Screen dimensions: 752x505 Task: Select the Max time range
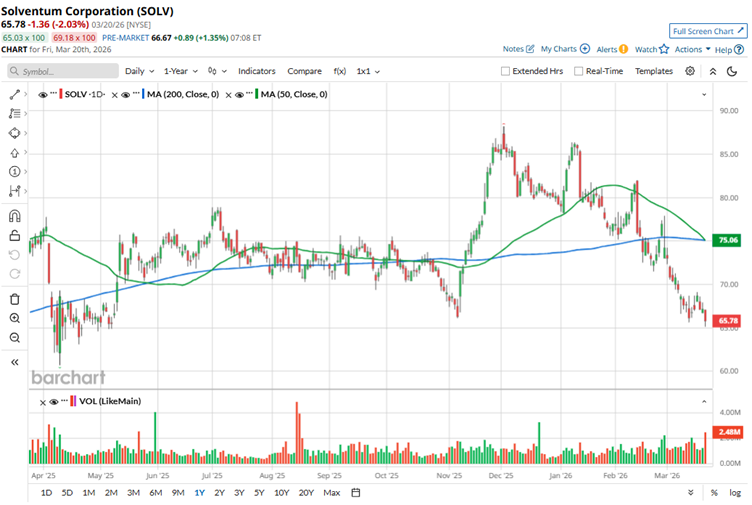tap(332, 493)
